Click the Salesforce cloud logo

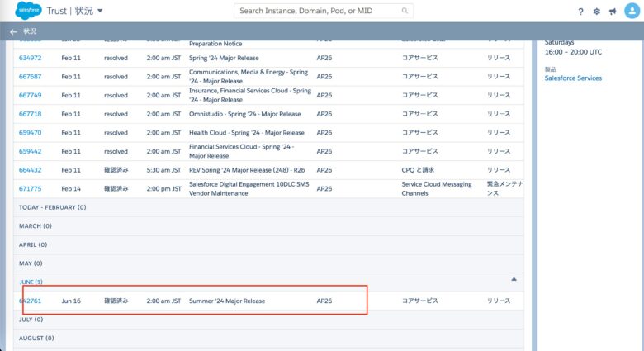click(28, 10)
